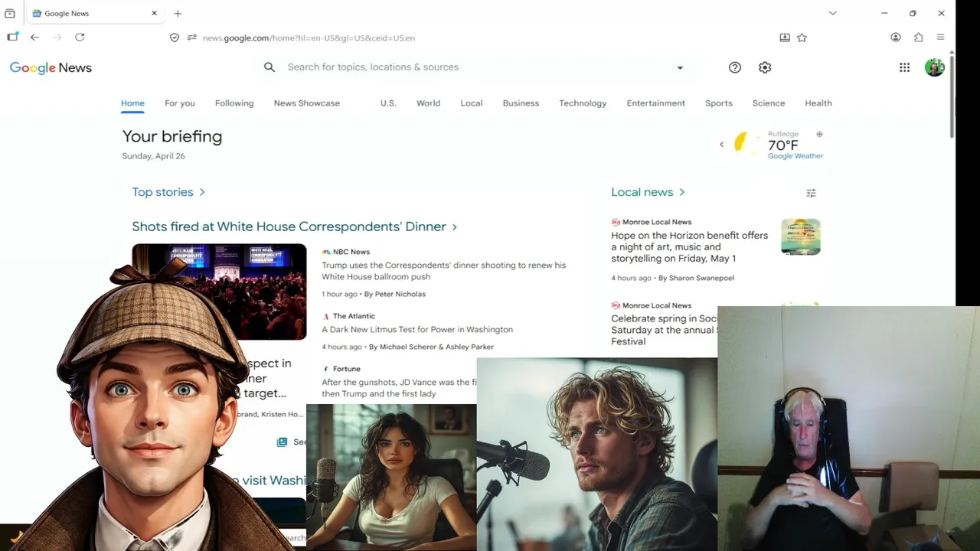Click the previous weather arrow

721,144
